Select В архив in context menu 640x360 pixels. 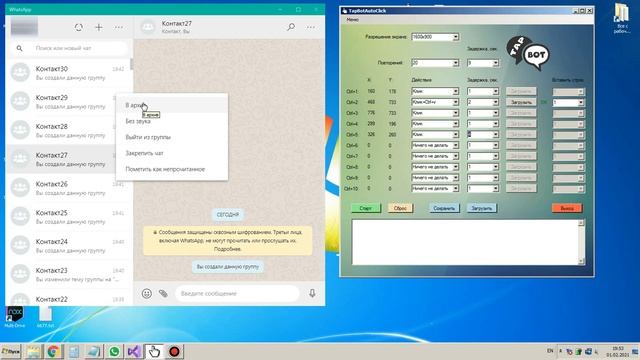[x=172, y=105]
